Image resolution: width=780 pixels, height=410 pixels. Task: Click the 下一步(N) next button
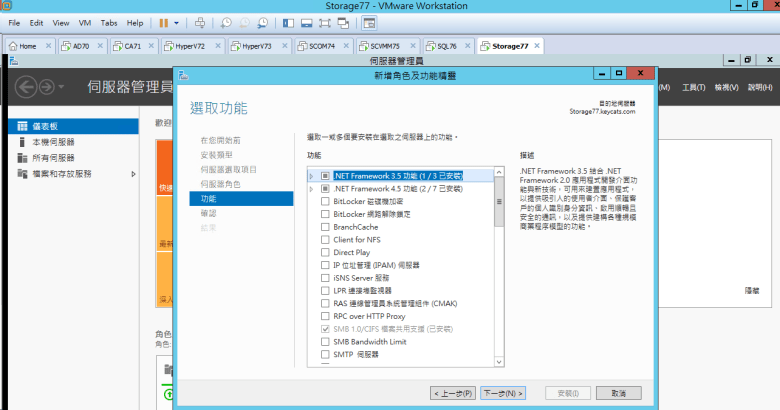[x=501, y=393]
